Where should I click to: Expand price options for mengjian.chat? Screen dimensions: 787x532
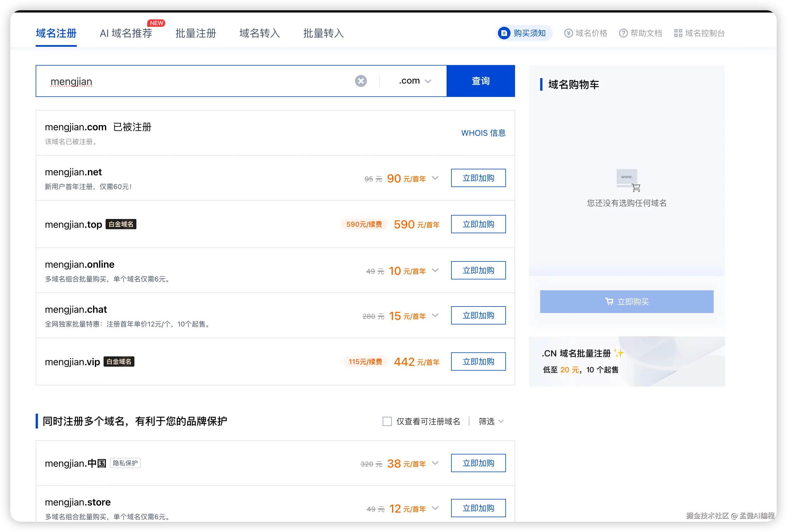tap(435, 315)
